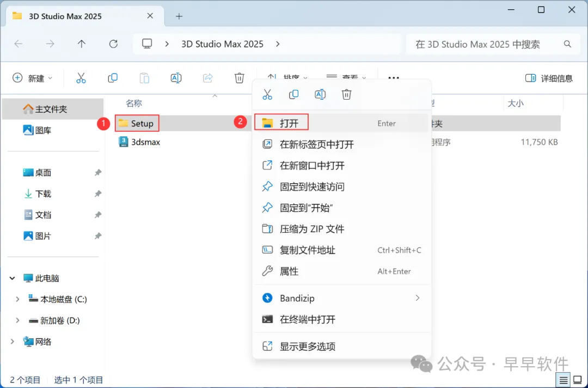
Task: Unpin 桌面 via its pin icon
Action: (97, 173)
